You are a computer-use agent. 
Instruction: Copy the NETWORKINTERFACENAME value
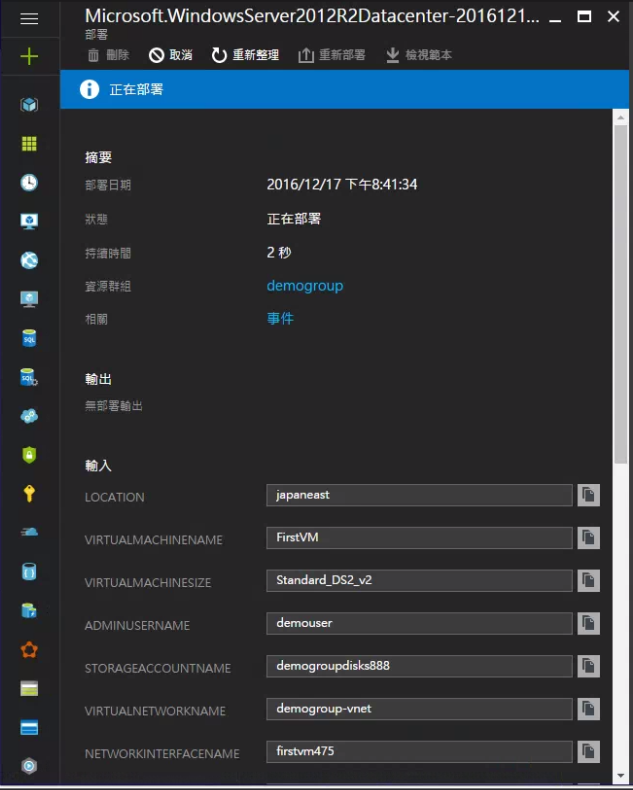pos(588,752)
